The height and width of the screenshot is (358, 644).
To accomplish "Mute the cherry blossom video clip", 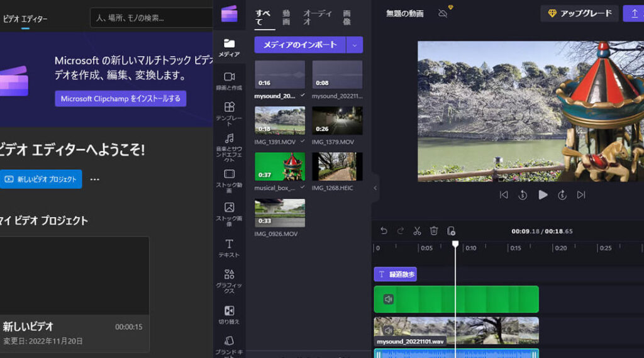I will (389, 330).
